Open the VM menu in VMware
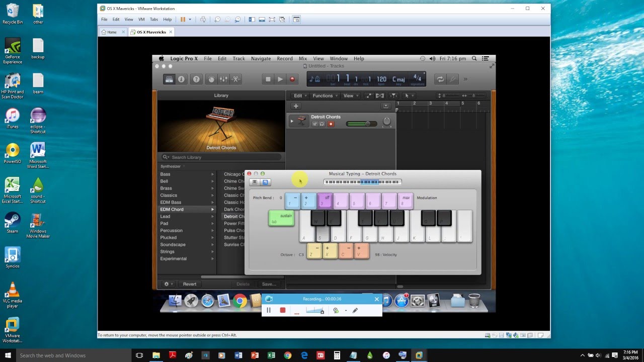644x362 pixels. pyautogui.click(x=141, y=20)
